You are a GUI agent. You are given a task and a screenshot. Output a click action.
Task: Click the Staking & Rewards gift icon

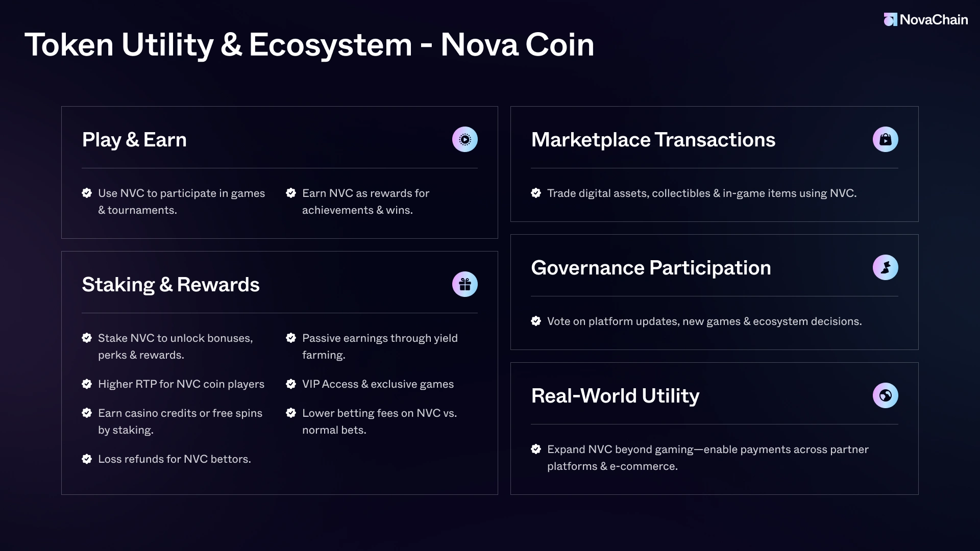coord(464,284)
